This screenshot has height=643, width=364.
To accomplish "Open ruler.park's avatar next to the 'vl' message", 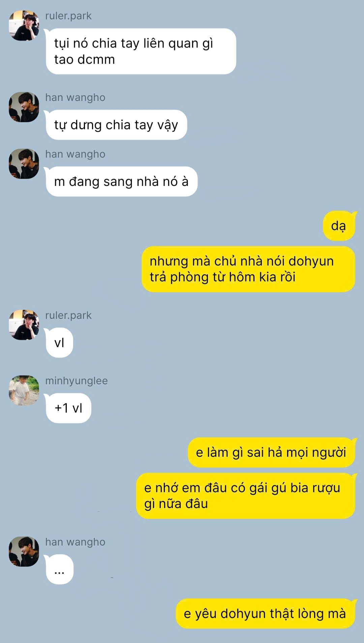I will click(24, 325).
